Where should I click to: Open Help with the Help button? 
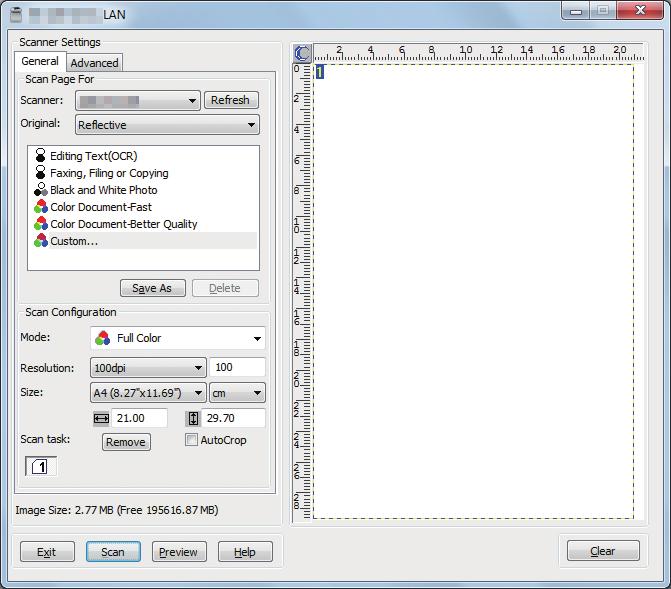tap(245, 552)
